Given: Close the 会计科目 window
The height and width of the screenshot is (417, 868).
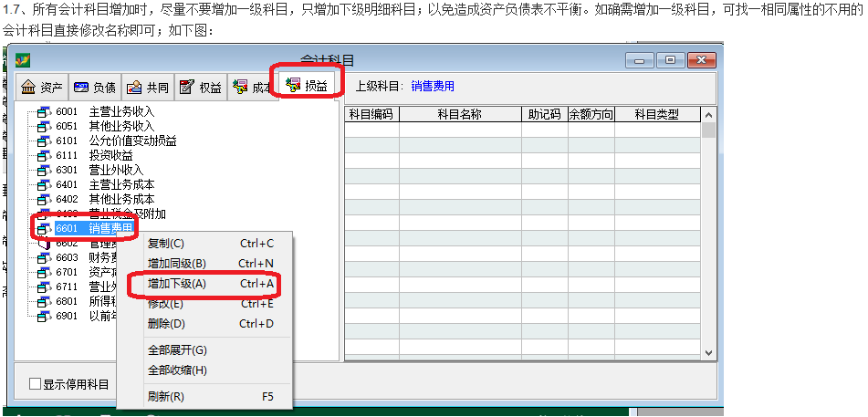Looking at the screenshot, I should (701, 60).
